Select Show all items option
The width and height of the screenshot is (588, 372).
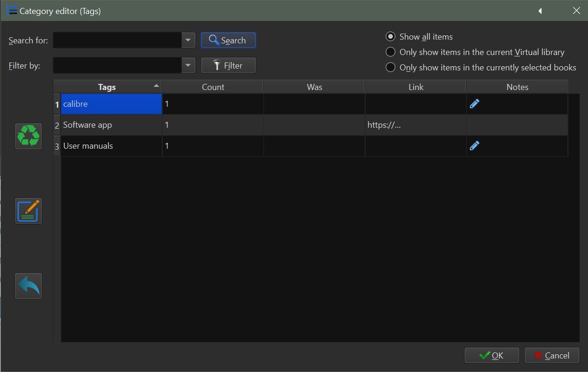click(x=391, y=37)
